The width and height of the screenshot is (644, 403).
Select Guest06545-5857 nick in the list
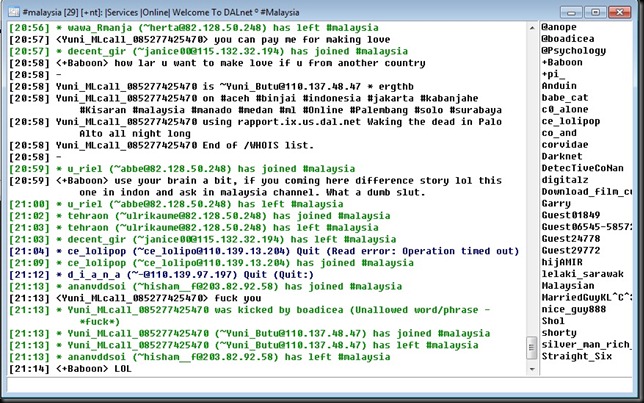(x=586, y=227)
